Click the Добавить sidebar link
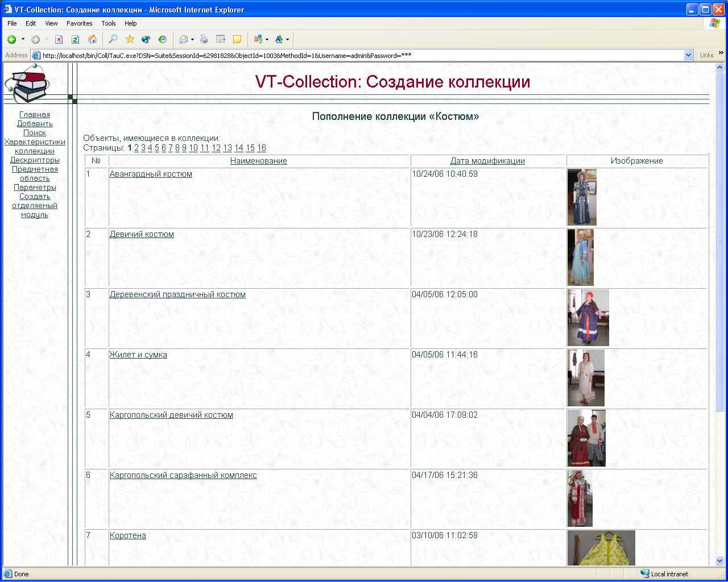This screenshot has height=582, width=728. pos(35,123)
